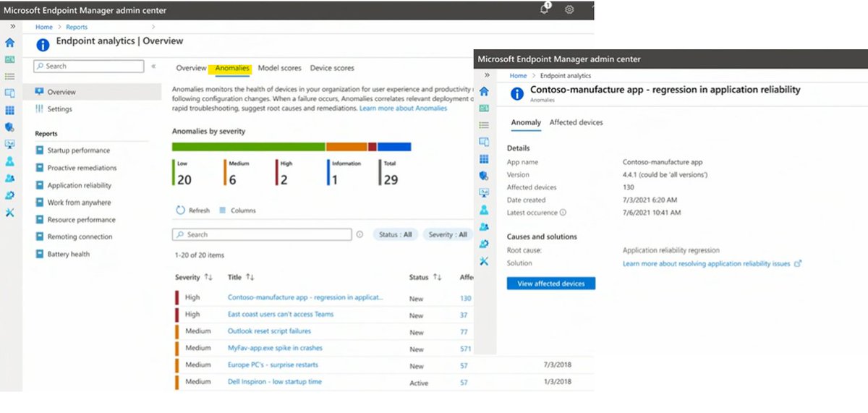Image resolution: width=868 pixels, height=413 pixels.
Task: Open Home icon in right window's sidebar
Action: click(x=484, y=91)
